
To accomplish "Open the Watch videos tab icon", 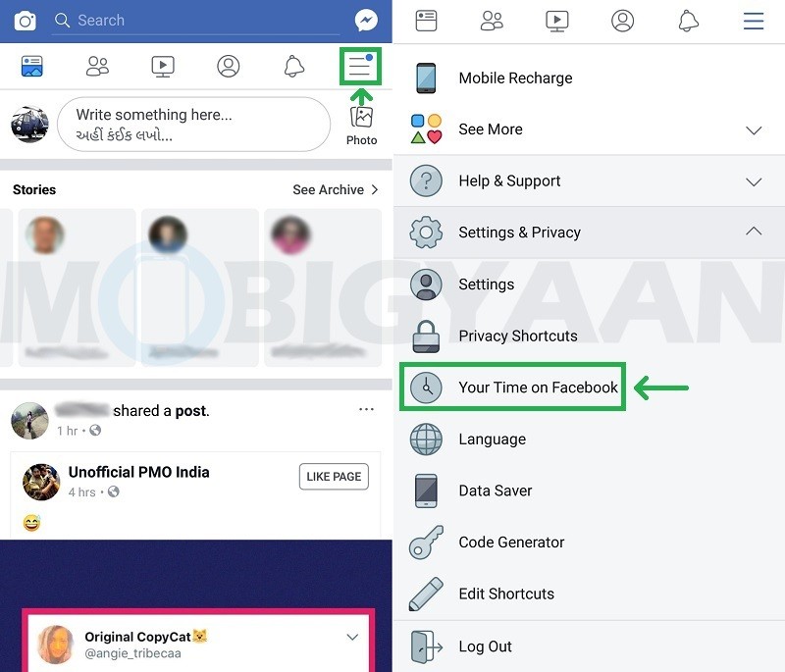I will tap(162, 66).
